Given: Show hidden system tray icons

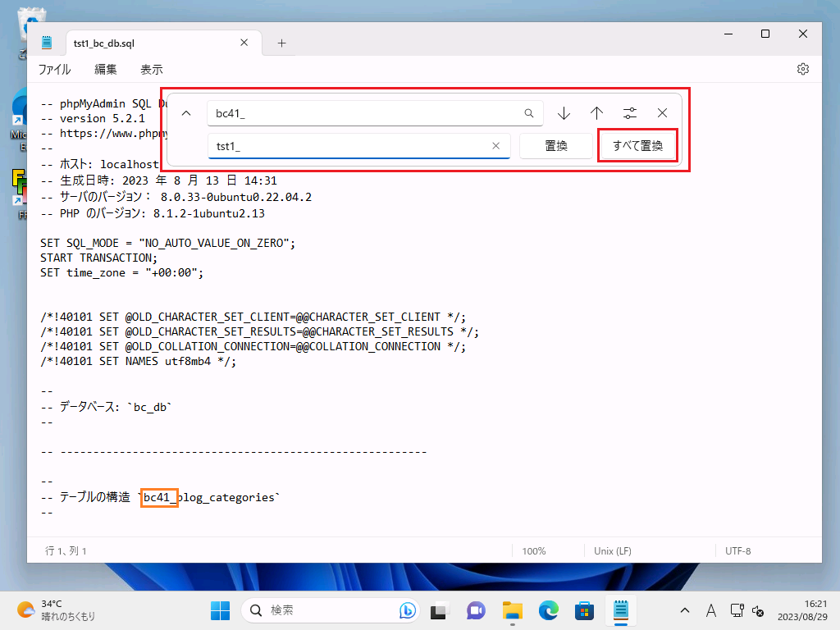Looking at the screenshot, I should pos(684,610).
